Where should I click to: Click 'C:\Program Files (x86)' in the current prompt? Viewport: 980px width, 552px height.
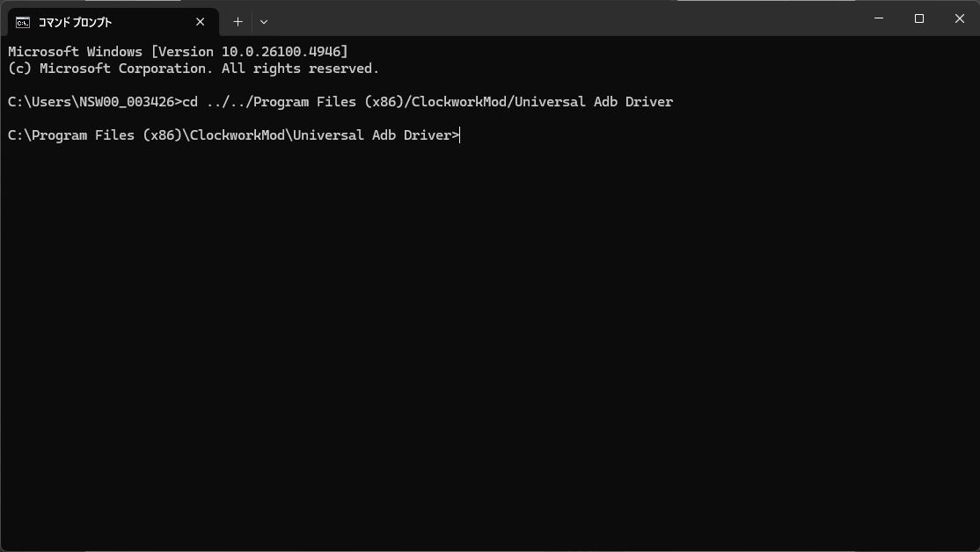(x=93, y=135)
